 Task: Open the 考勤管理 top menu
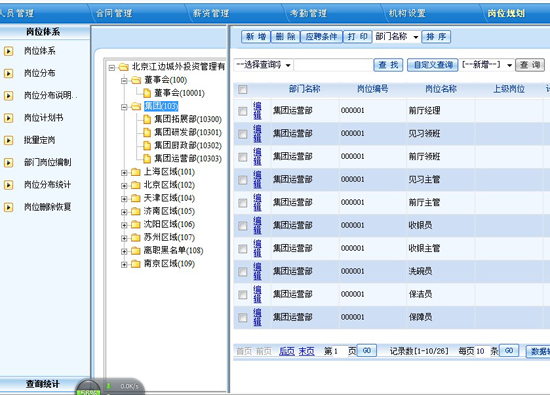pos(308,14)
